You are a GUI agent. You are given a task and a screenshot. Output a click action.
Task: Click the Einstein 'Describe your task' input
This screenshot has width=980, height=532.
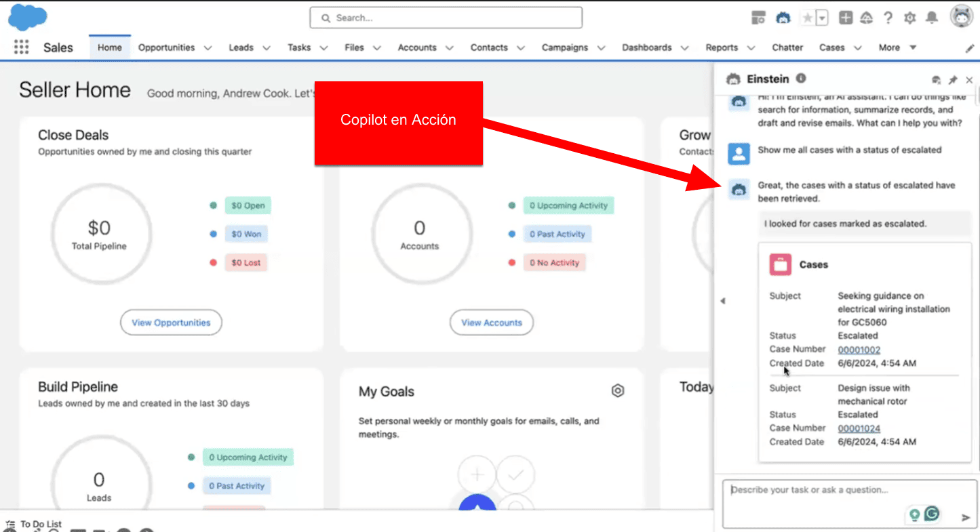(x=849, y=504)
